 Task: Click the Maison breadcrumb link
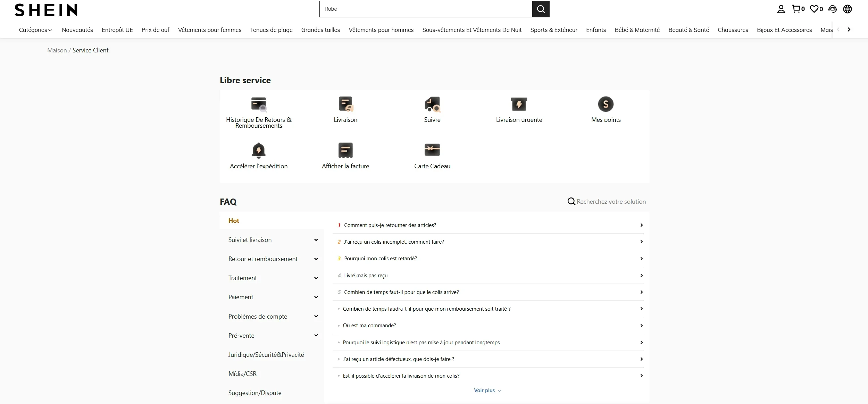tap(57, 50)
